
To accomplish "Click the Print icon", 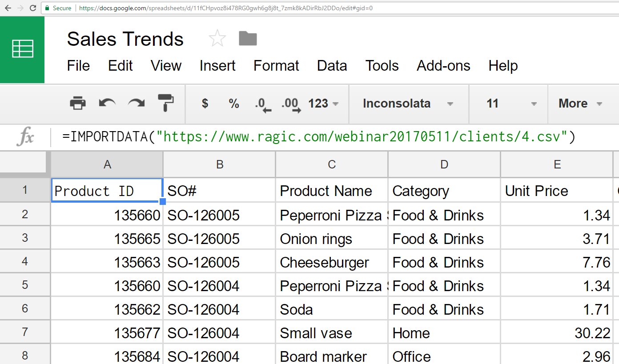I will [78, 104].
